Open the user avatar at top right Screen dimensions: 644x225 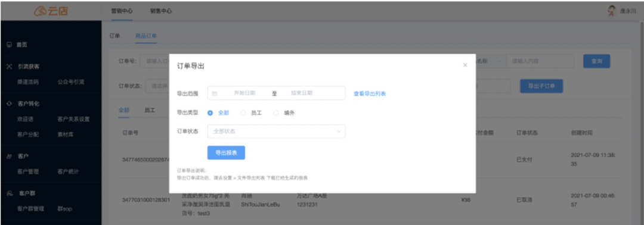click(x=612, y=11)
